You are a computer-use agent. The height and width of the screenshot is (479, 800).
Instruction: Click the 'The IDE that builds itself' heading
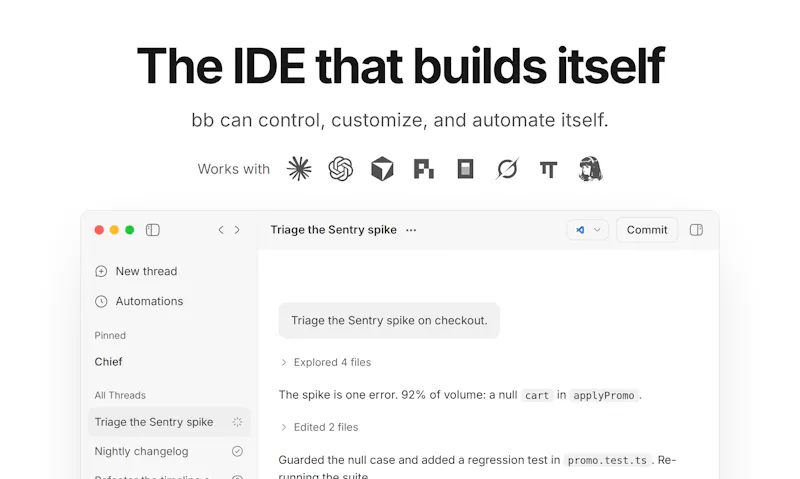[x=401, y=66]
